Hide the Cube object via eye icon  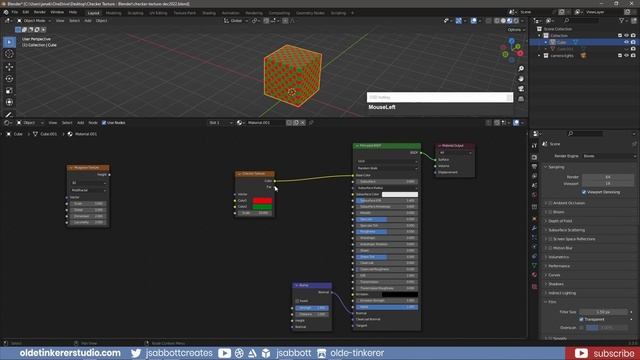coord(627,42)
